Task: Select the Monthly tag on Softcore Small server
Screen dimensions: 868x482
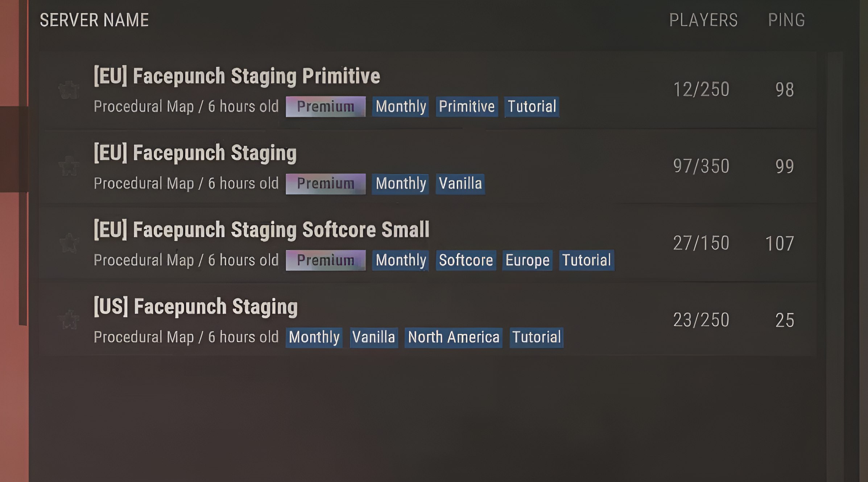Action: (401, 260)
